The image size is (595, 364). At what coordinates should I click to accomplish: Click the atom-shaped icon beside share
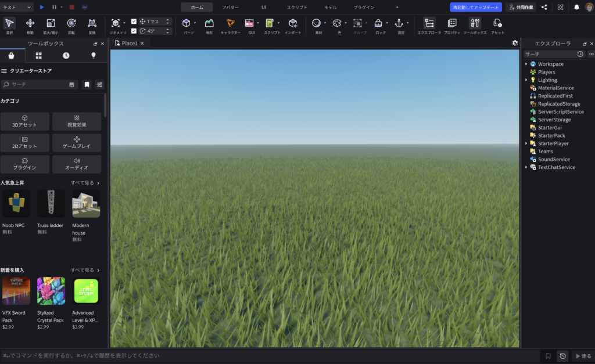click(x=561, y=7)
